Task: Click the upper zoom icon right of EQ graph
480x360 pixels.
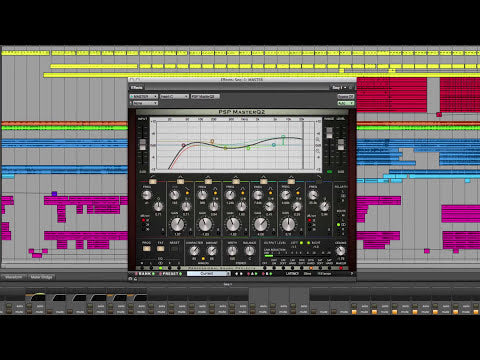Action: coord(318,139)
